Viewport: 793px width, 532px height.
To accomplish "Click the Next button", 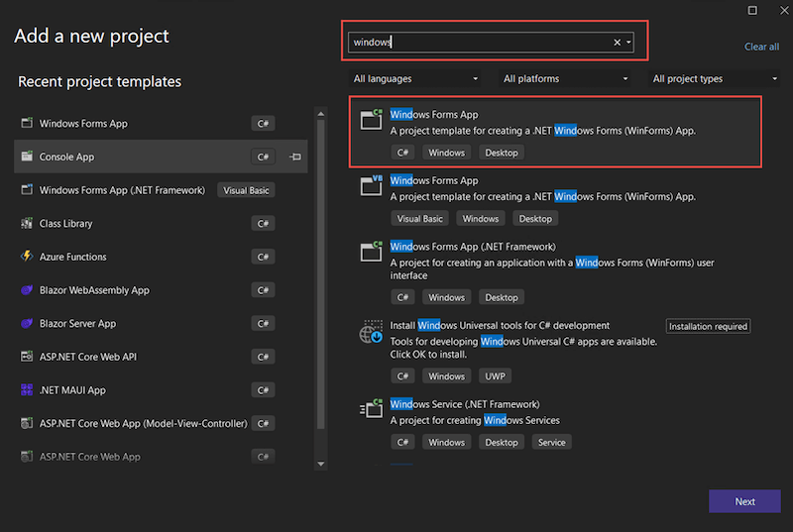I will (x=744, y=501).
